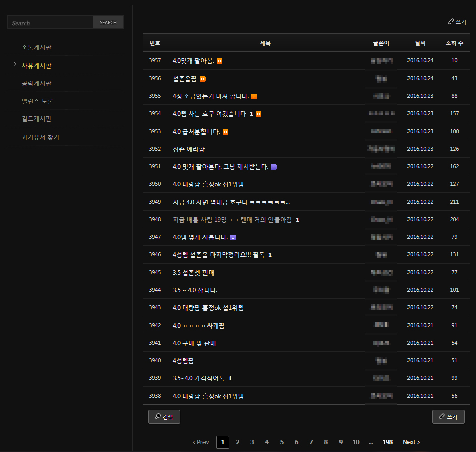Screen dimensions: 476x452
Task: Click the purple U badge on post 3947
Action: click(233, 237)
